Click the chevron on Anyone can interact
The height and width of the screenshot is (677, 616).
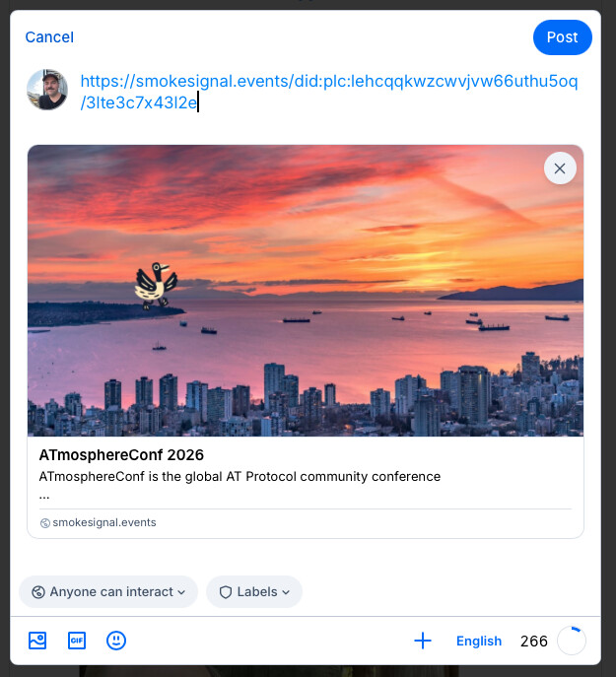click(181, 592)
